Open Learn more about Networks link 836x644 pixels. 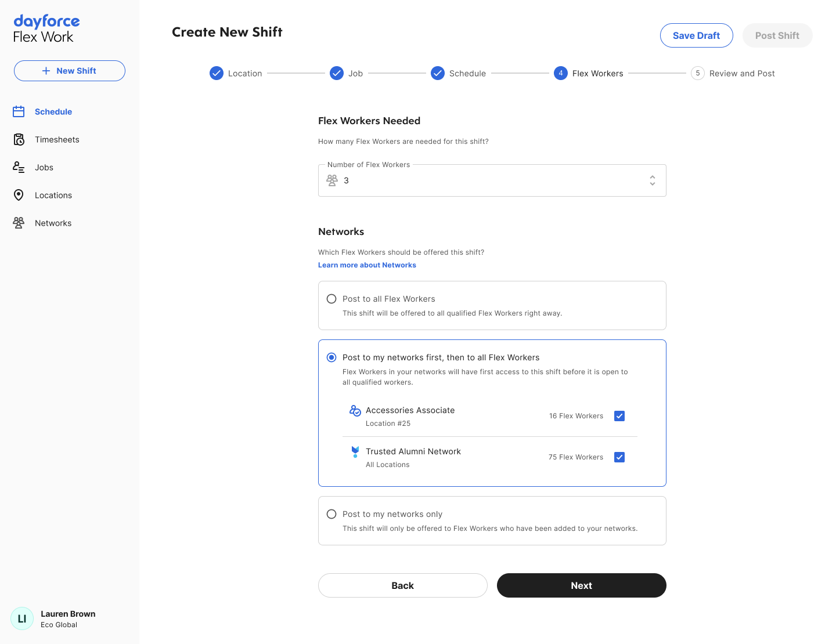click(x=367, y=265)
